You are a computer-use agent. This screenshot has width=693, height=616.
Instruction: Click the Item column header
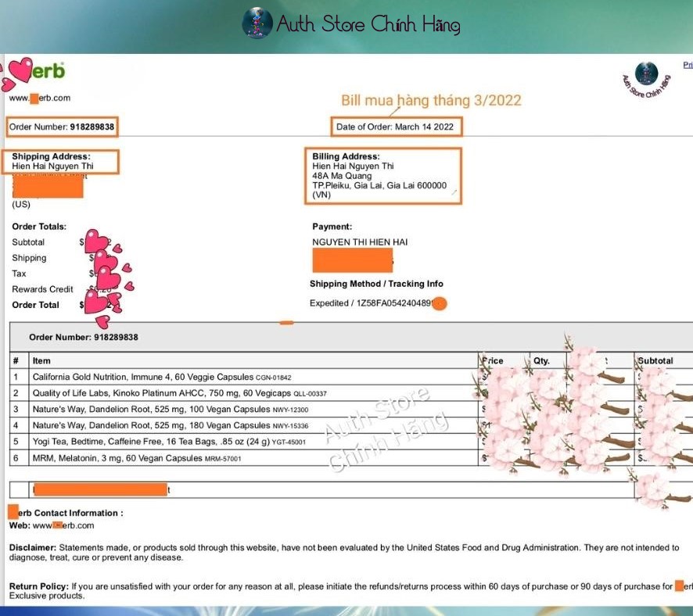tap(41, 361)
